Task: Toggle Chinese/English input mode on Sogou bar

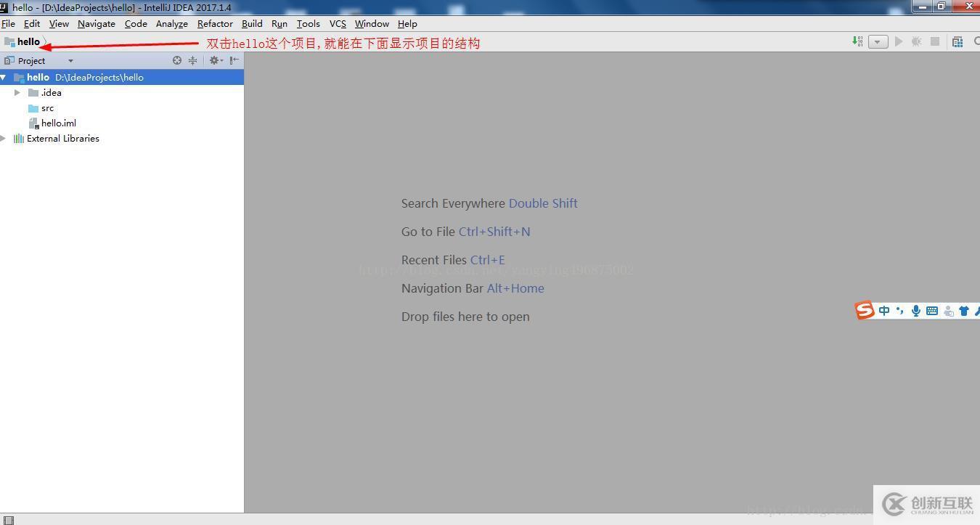Action: pyautogui.click(x=884, y=311)
